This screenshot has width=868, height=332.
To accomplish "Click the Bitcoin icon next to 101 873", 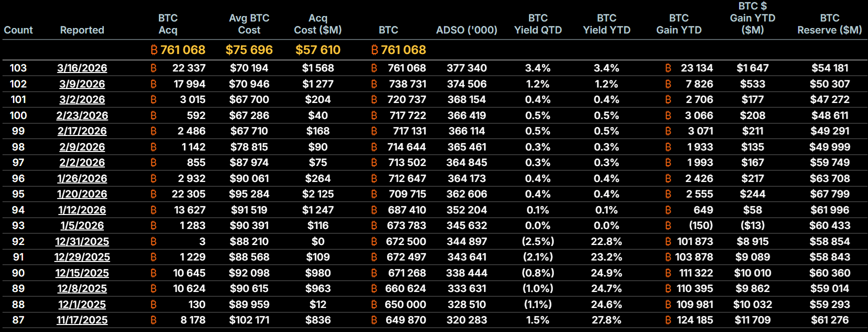I will pyautogui.click(x=668, y=241).
